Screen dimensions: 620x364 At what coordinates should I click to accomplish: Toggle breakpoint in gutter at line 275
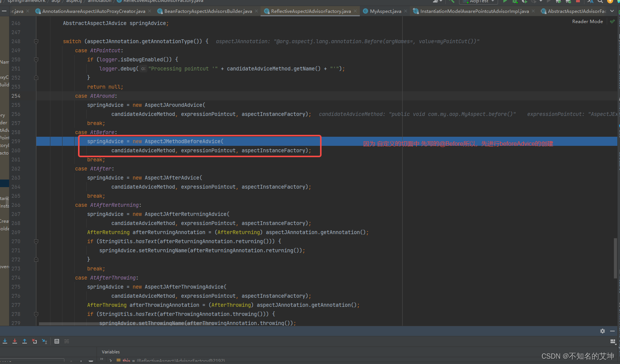tap(28, 287)
